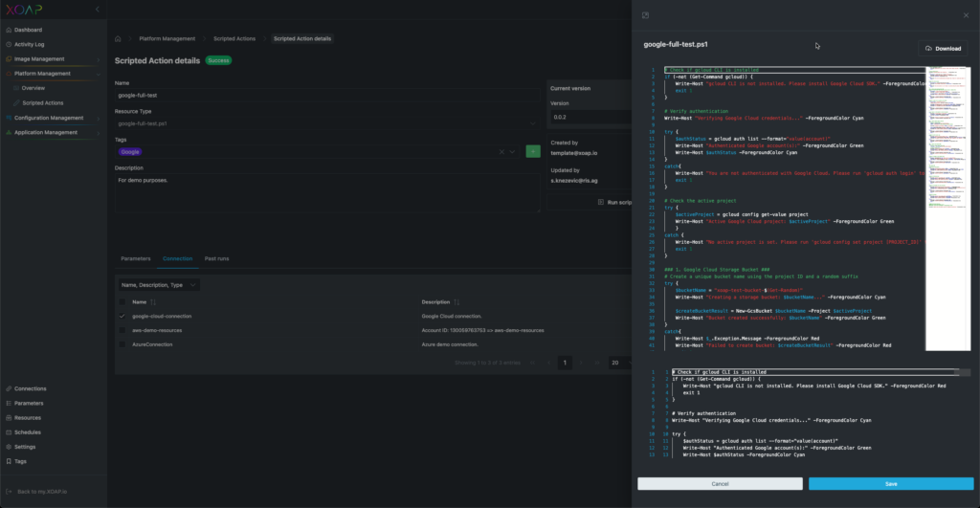Click the Resources icon in sidebar

coord(9,417)
